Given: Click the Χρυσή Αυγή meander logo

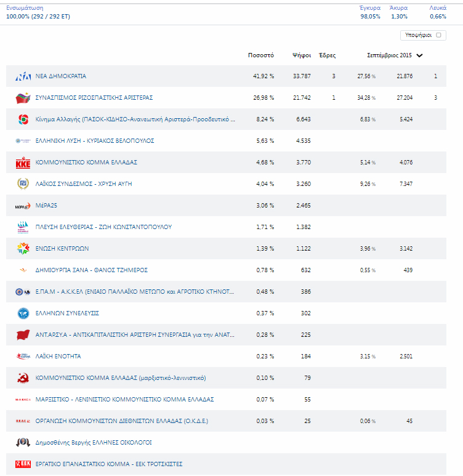Looking at the screenshot, I should 23,184.
